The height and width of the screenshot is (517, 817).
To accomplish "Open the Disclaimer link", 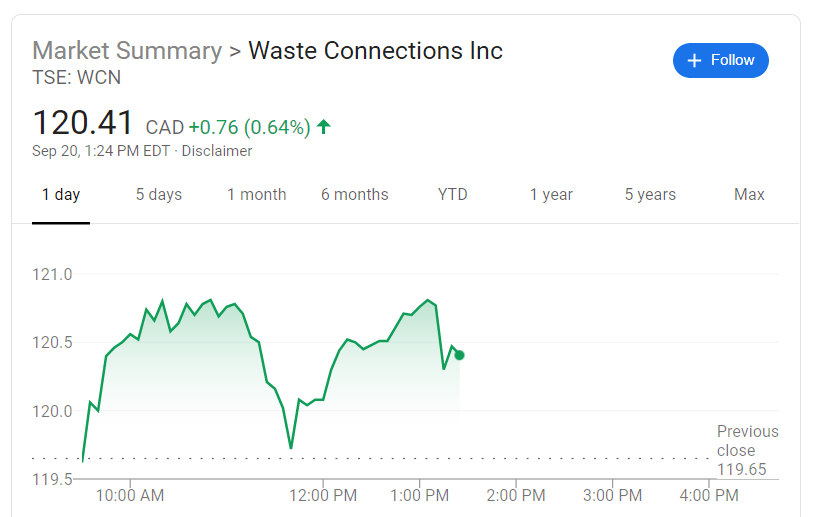I will click(x=217, y=151).
